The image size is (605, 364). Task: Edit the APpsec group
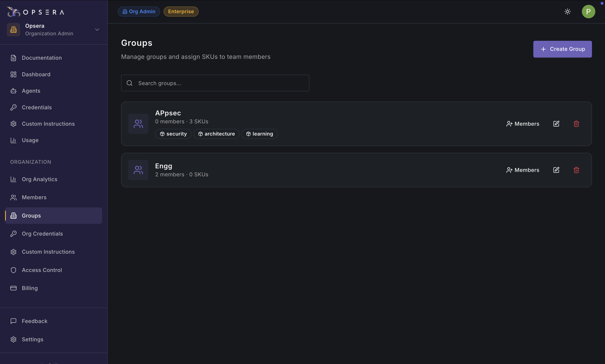[556, 124]
